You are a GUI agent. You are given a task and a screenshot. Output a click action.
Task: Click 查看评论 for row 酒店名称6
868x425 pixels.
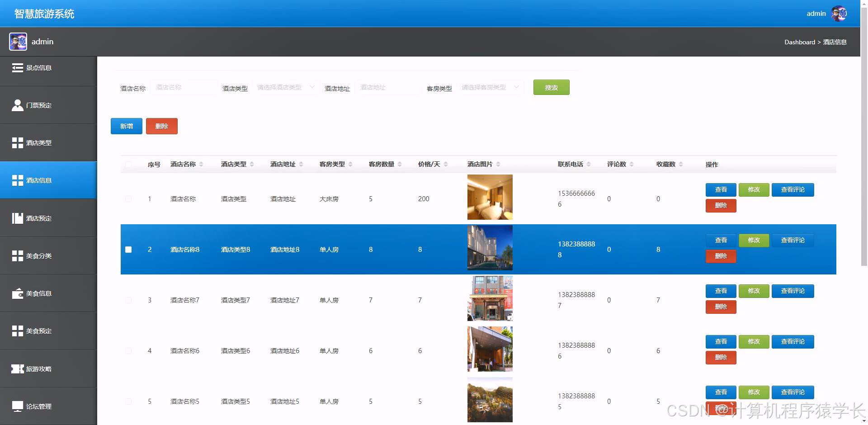[793, 341]
